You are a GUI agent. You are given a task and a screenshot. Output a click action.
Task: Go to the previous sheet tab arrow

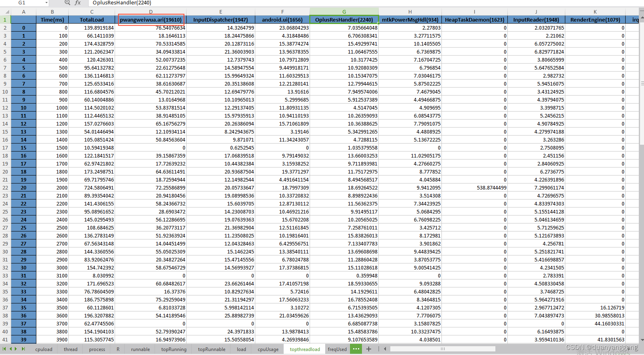(x=11, y=349)
